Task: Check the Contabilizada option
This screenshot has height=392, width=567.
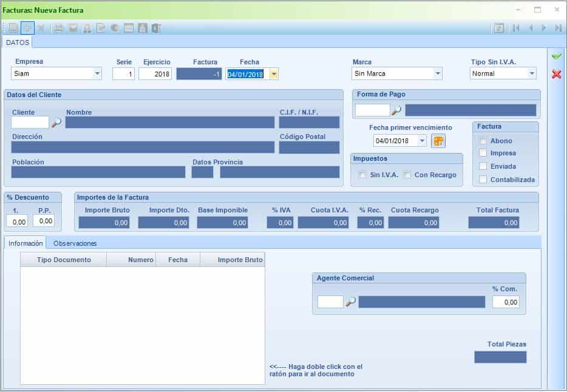Action: click(x=483, y=180)
